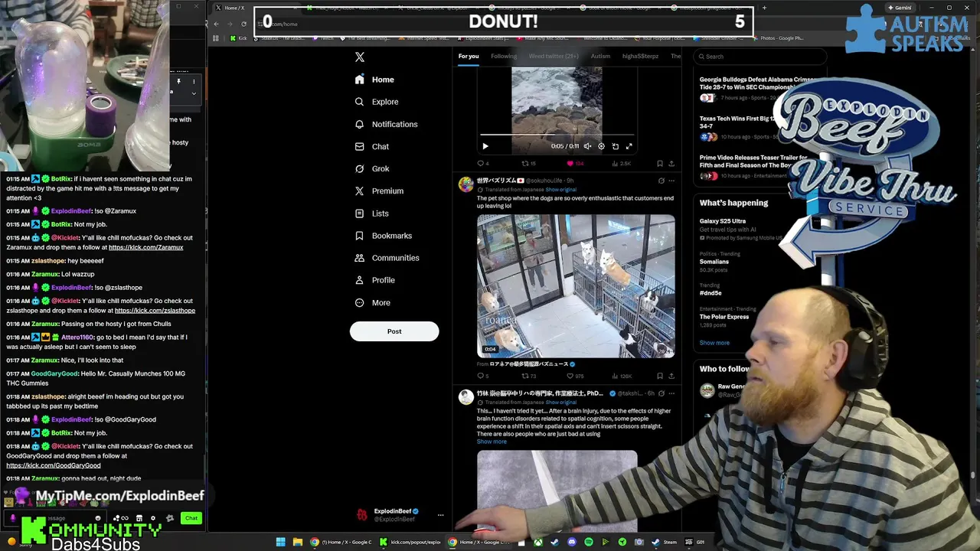Open The Polar Express trending topic
This screenshot has height=551, width=980.
(724, 317)
